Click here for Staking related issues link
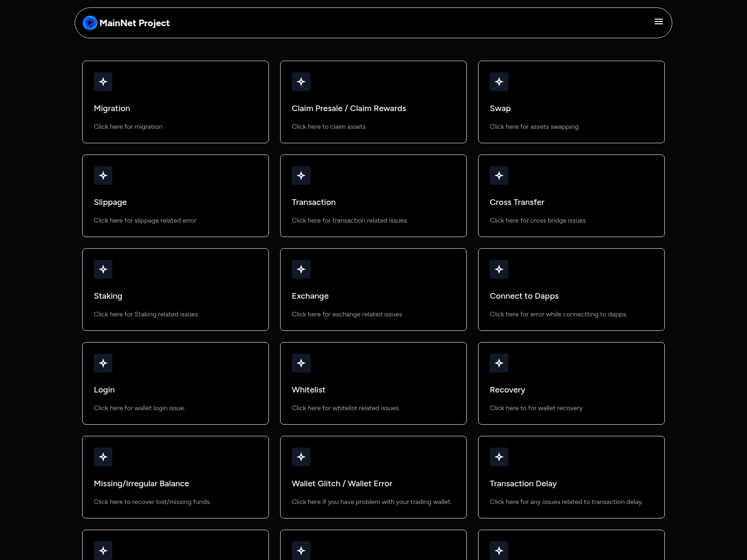The width and height of the screenshot is (747, 560). point(146,314)
